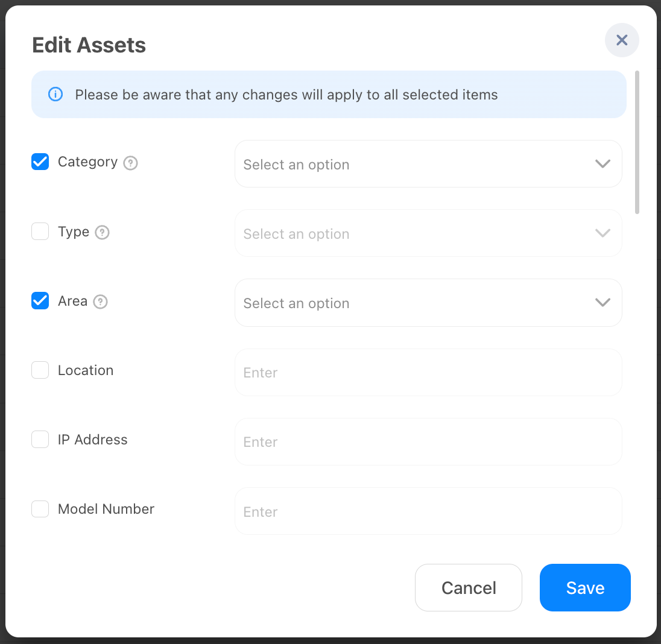
Task: Tick the Location checkbox
Action: pos(40,370)
